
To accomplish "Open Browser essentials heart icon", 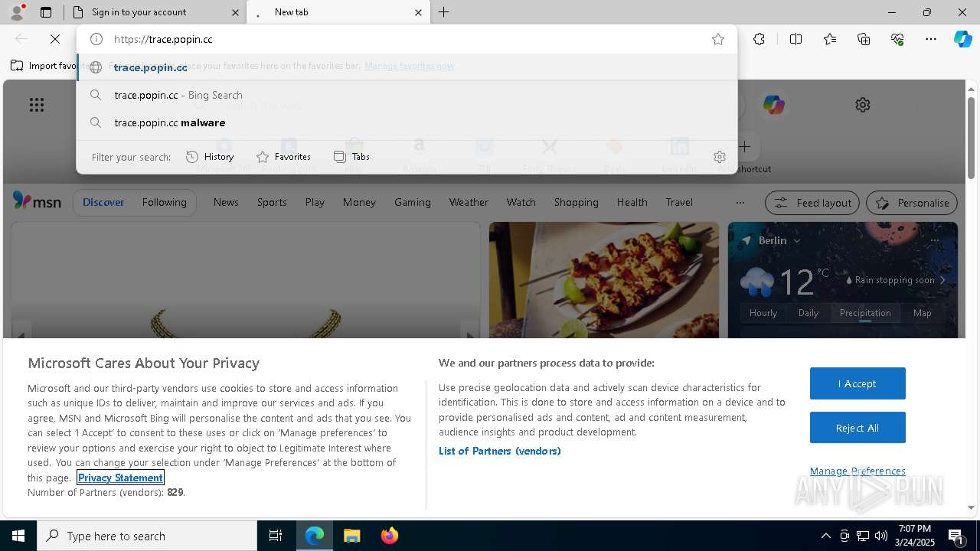I will pos(897,39).
